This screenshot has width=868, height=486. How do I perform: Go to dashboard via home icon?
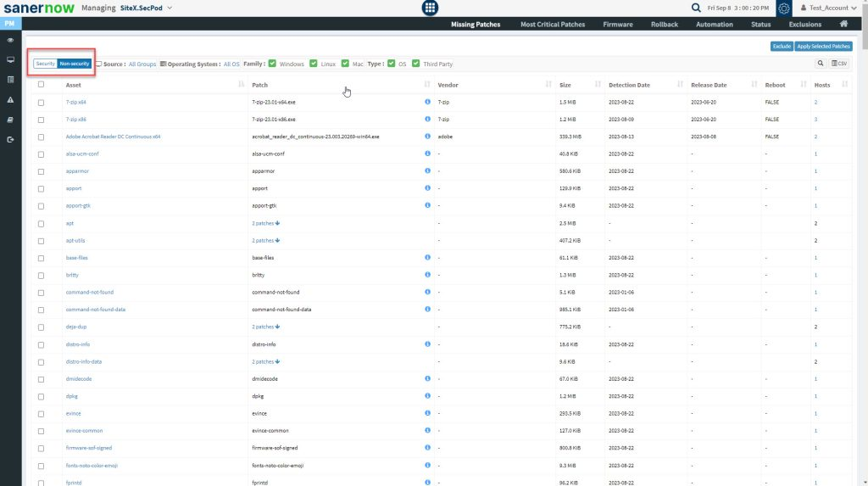843,24
